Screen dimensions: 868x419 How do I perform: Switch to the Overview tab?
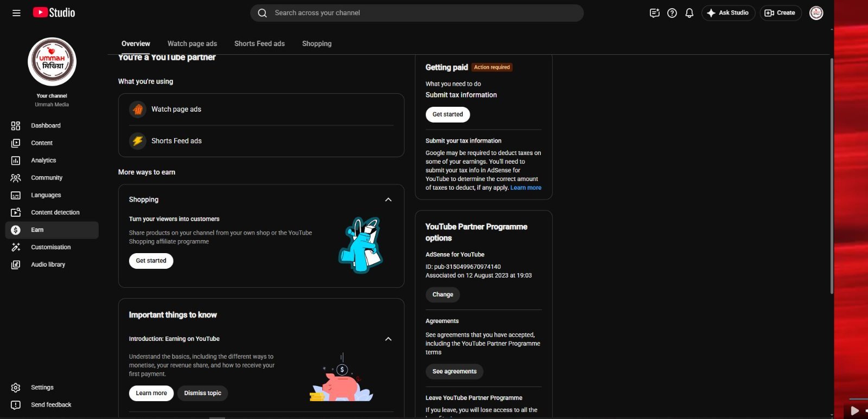136,44
